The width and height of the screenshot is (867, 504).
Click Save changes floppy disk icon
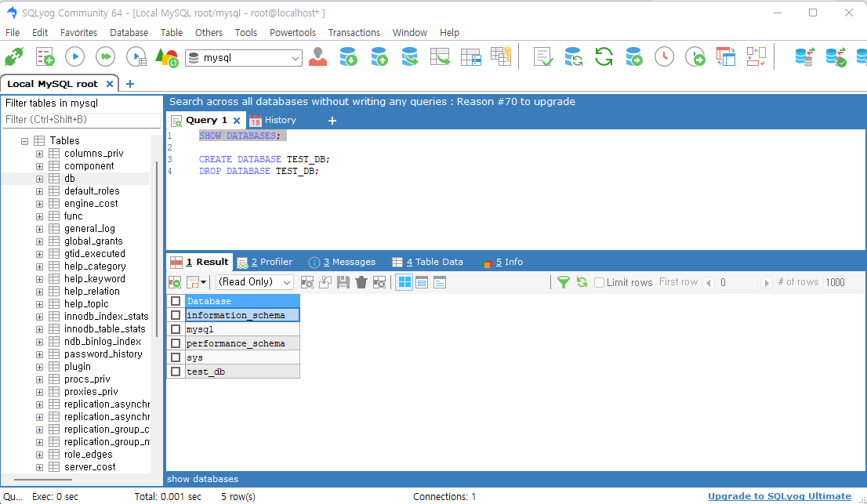343,282
